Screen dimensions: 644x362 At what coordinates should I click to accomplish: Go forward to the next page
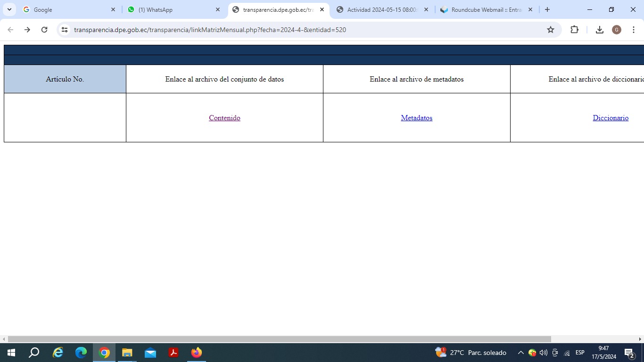pos(27,30)
